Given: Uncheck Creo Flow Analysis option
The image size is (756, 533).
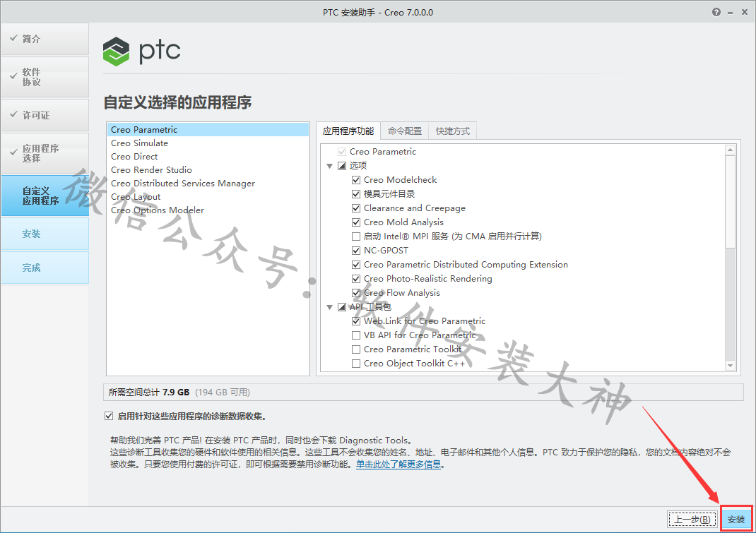Looking at the screenshot, I should [356, 293].
